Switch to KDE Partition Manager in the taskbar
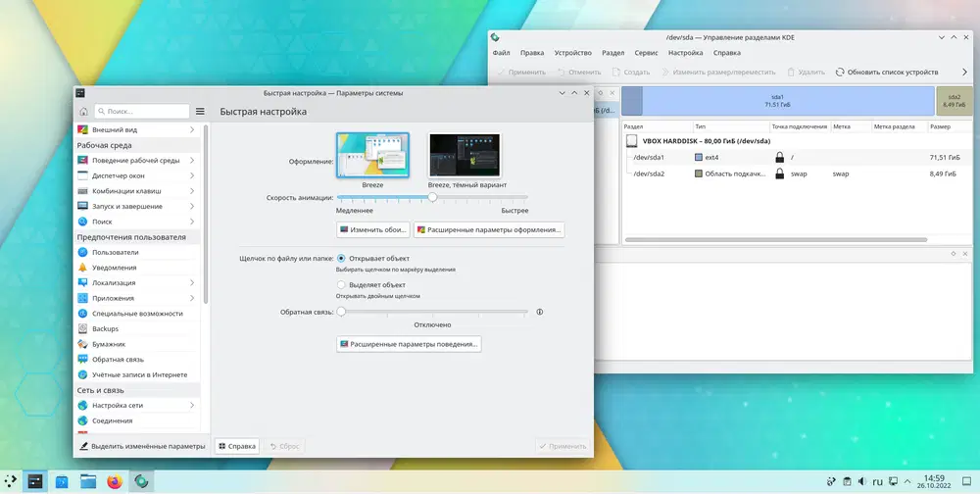 tap(141, 481)
